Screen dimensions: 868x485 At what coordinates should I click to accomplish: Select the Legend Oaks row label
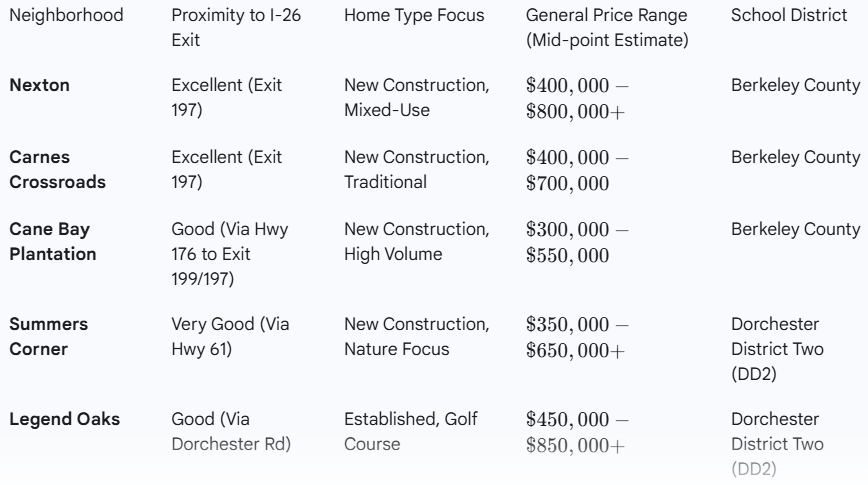coord(65,419)
